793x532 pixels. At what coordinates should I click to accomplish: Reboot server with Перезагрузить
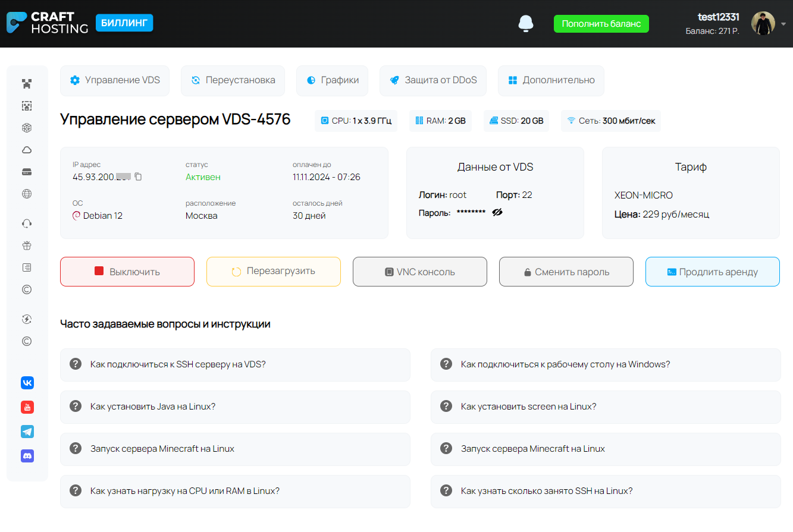click(x=274, y=272)
